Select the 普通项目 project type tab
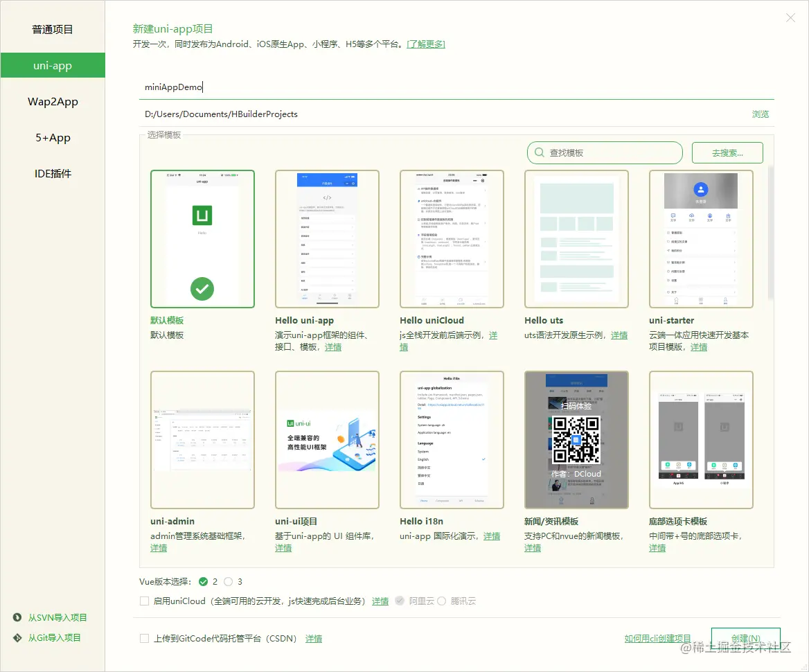The width and height of the screenshot is (809, 672). coord(52,29)
